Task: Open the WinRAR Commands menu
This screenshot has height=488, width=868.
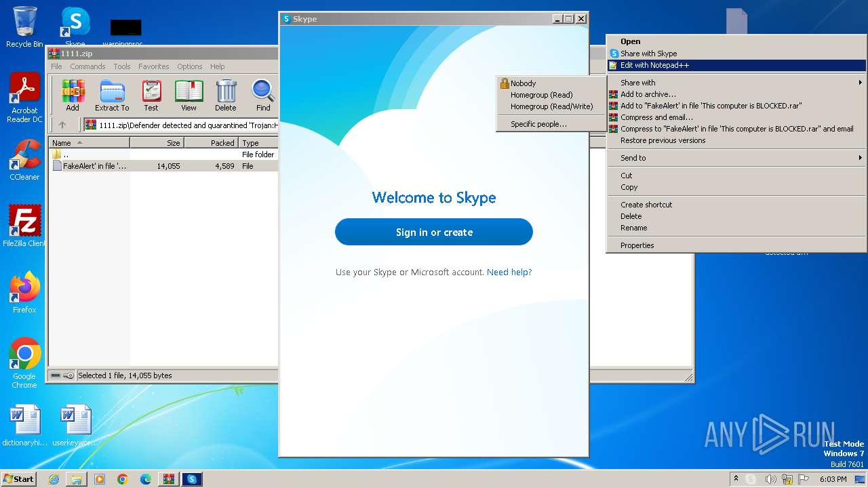Action: point(87,66)
